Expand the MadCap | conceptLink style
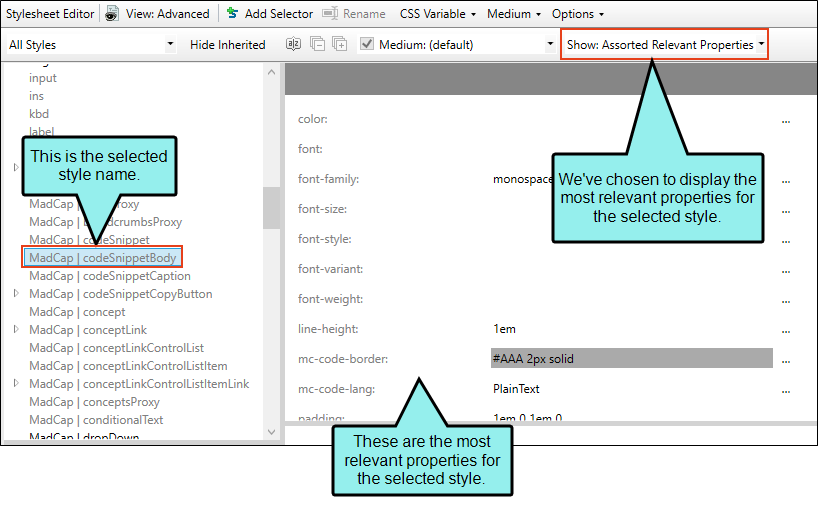818x505 pixels. [16, 329]
